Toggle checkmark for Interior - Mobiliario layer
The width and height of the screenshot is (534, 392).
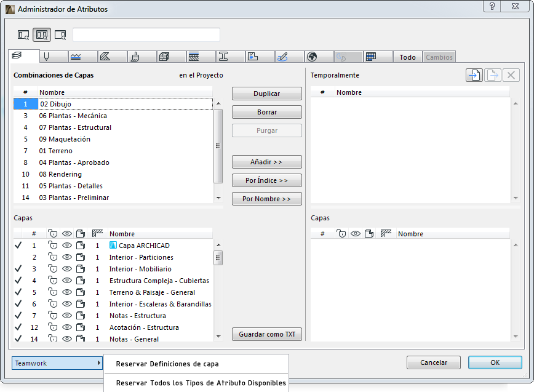(x=18, y=268)
